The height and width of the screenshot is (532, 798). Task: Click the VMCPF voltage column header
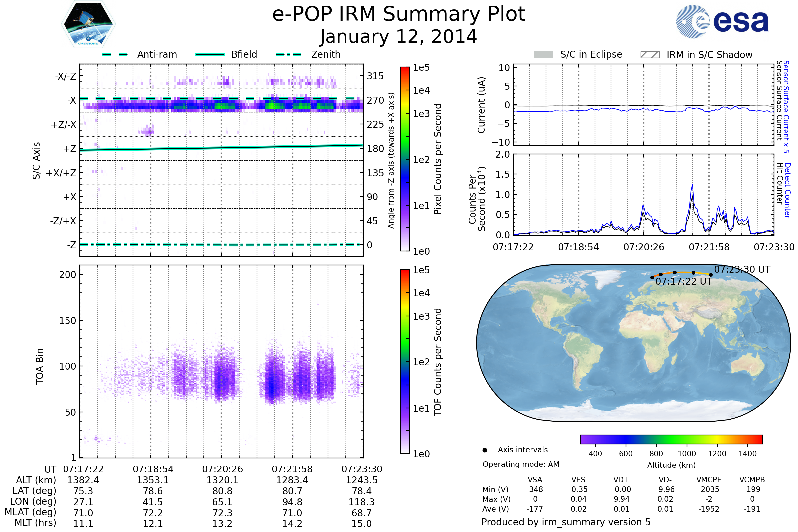709,480
